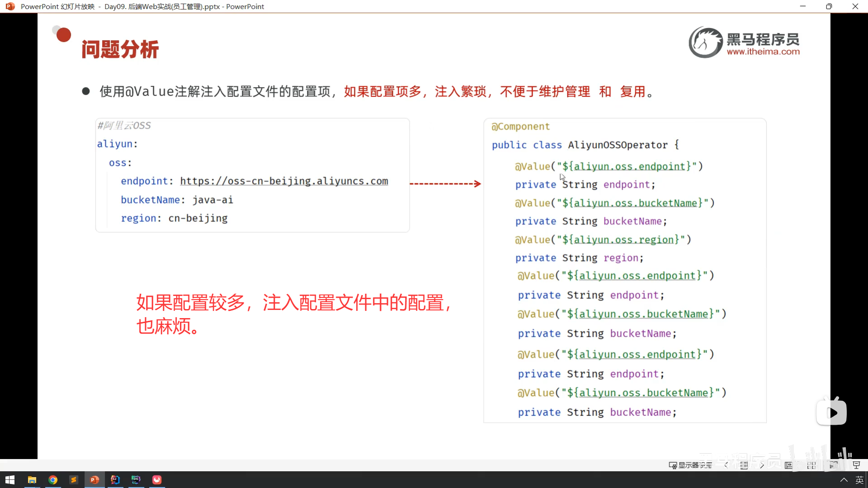Open the oss-cn-beijing endpoint URL link
Screen dimensions: 868x488
click(x=284, y=181)
